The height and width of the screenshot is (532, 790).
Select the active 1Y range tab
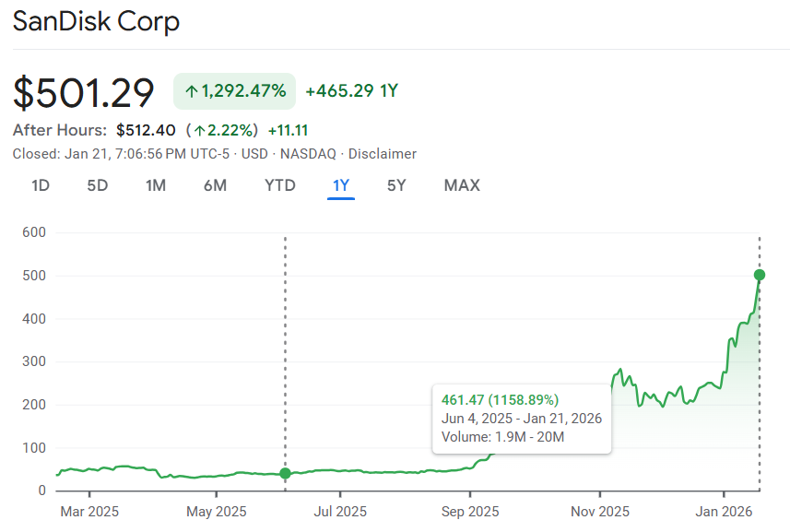point(341,185)
